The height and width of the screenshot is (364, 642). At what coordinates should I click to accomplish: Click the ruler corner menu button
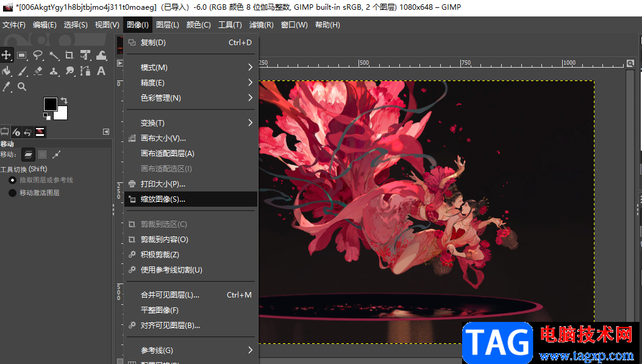click(120, 63)
